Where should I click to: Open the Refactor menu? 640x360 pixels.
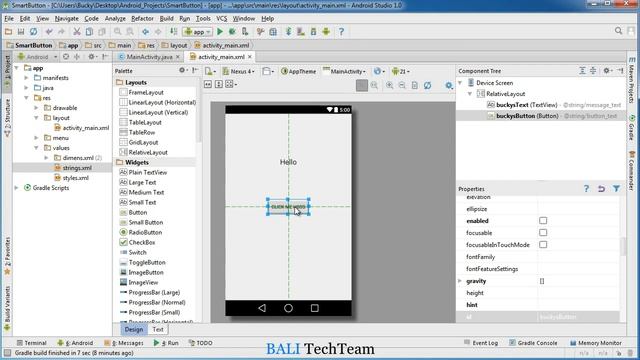pyautogui.click(x=142, y=18)
